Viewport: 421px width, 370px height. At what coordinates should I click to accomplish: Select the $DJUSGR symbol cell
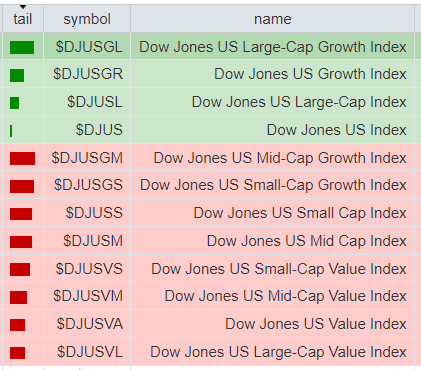(x=88, y=74)
